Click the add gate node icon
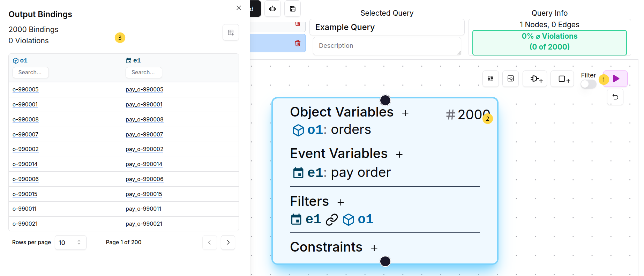Screen dimensions: 644x276 535,79
